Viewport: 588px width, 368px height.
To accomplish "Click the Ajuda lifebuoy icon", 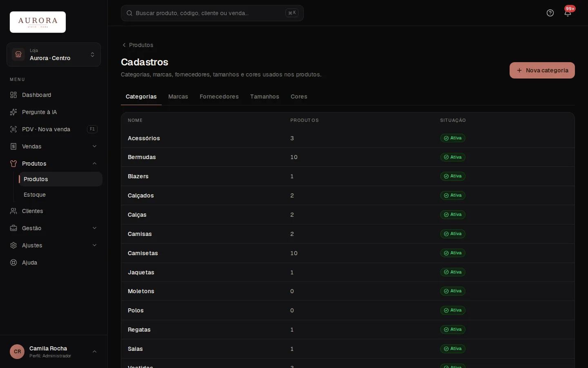I will (13, 263).
